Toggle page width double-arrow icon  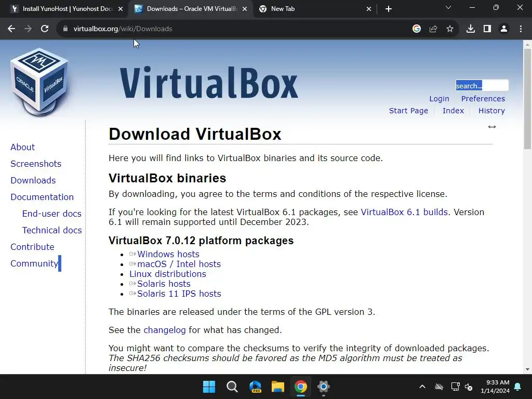coord(491,127)
